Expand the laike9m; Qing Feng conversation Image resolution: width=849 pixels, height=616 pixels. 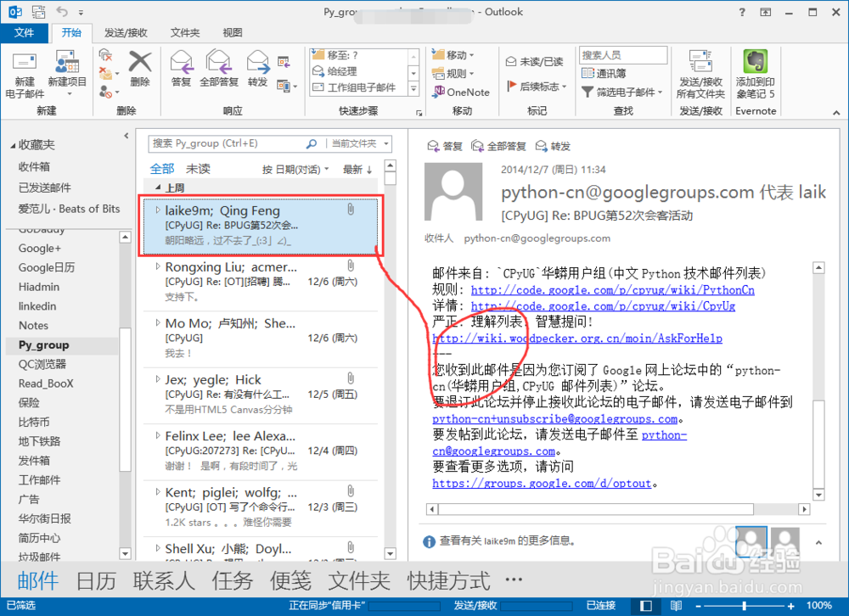pos(158,210)
